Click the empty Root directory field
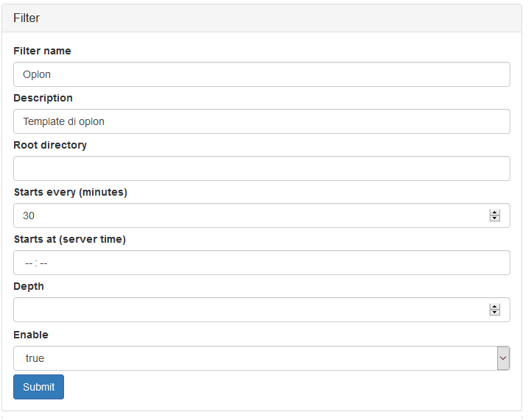This screenshot has height=420, width=528. click(x=261, y=168)
